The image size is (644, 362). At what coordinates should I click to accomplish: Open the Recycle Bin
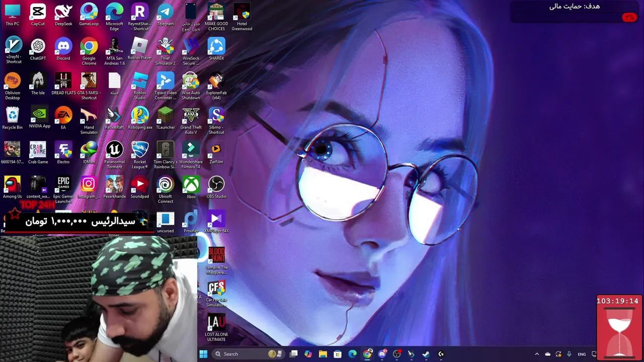[13, 118]
